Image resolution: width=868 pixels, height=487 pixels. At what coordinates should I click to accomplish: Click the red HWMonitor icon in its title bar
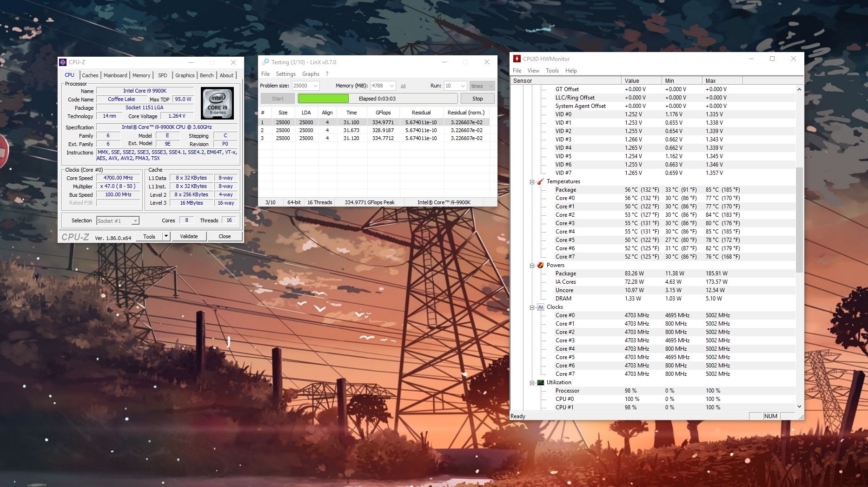pos(517,59)
